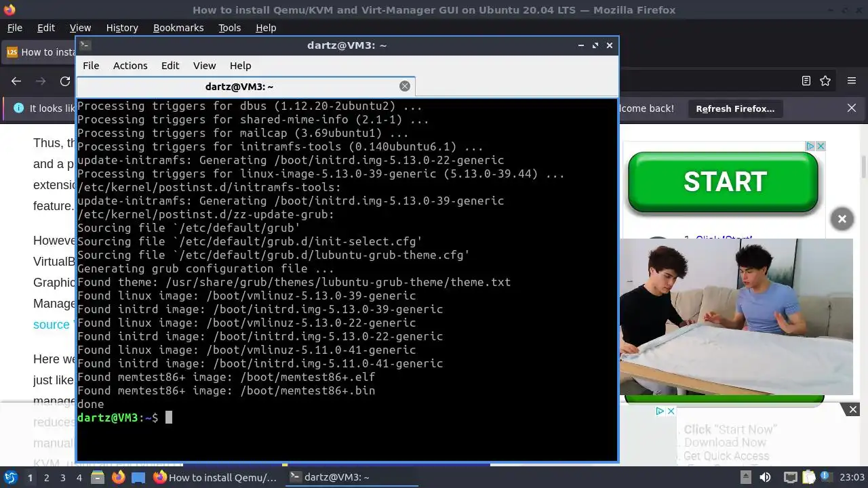Open the terminal Help menu
This screenshot has height=488, width=868.
[x=240, y=66]
